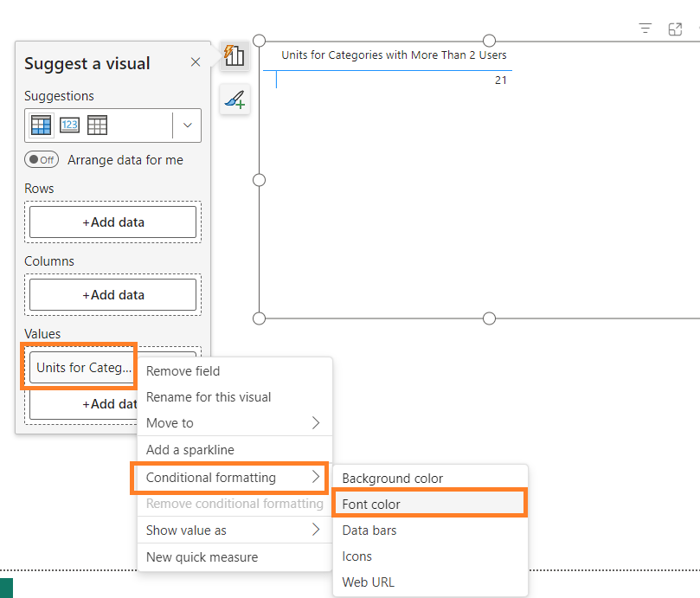Expand the Suggestions dropdown arrow
Screen dimensions: 700x598
click(x=188, y=125)
